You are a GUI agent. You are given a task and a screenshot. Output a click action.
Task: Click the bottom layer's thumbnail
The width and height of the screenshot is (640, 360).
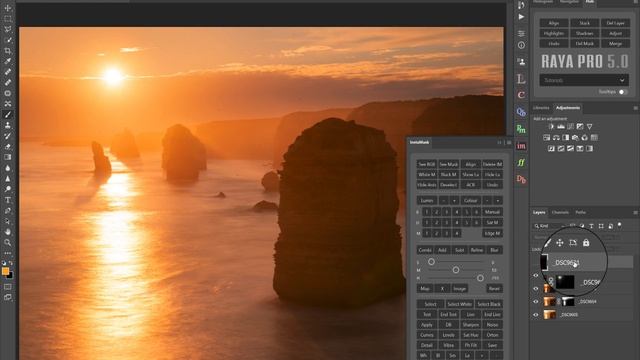point(549,315)
